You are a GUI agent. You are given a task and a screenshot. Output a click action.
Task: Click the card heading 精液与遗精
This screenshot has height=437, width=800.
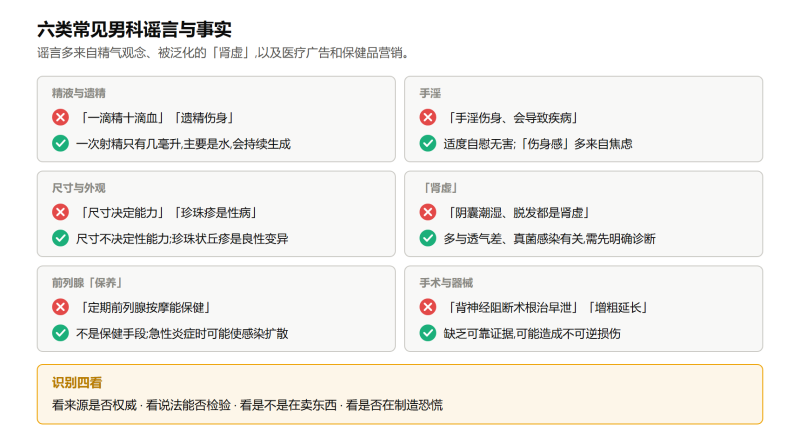pos(79,93)
